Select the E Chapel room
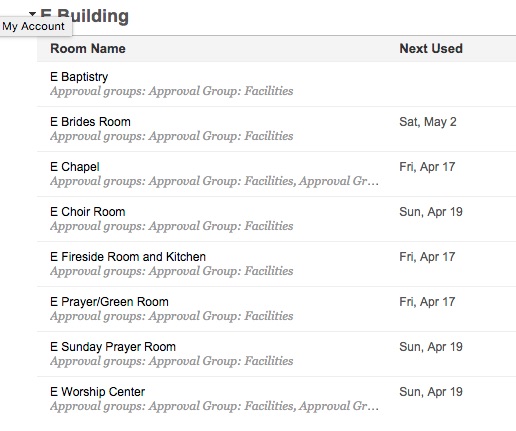Viewport: 516px width, 431px height. (75, 167)
